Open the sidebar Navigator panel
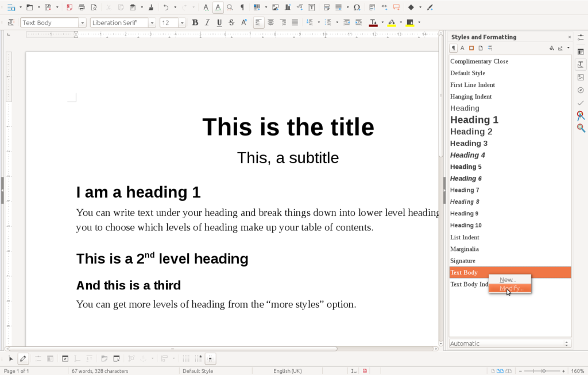 click(x=581, y=90)
